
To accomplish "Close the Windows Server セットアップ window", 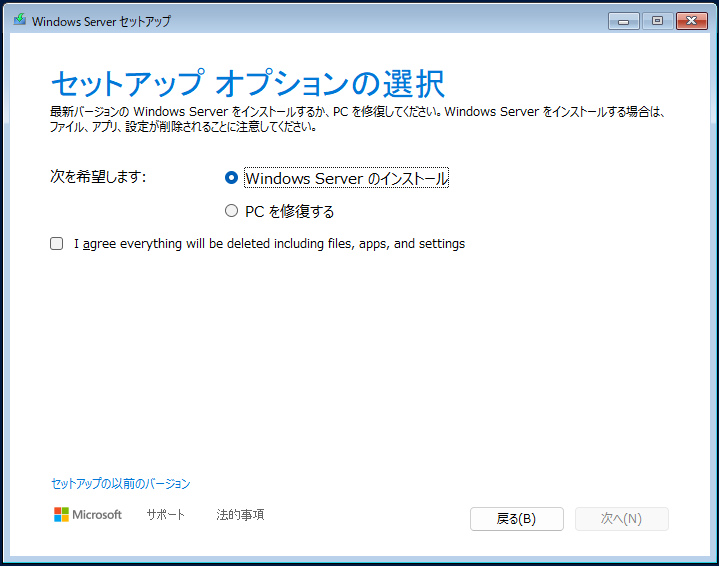I will [691, 21].
